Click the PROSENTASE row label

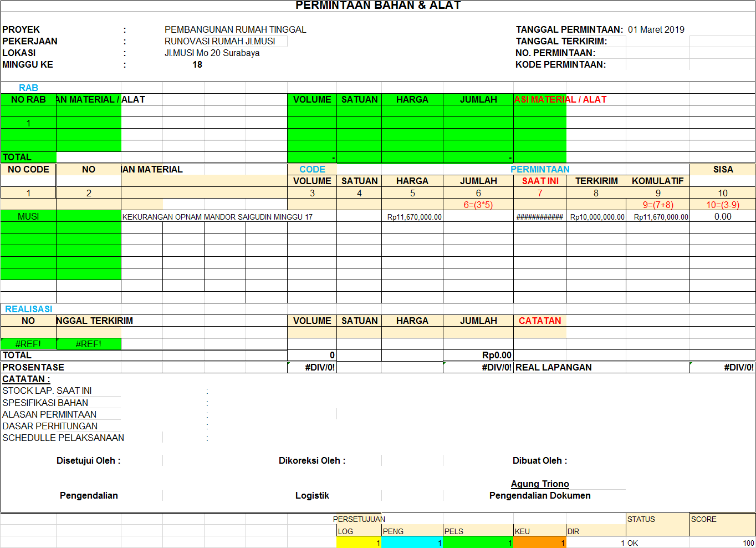click(x=33, y=367)
